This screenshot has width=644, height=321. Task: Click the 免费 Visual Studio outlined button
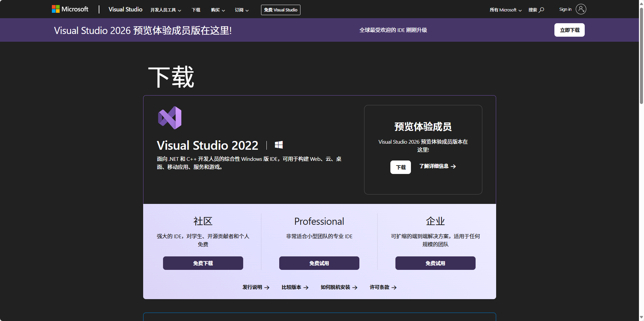[x=281, y=10]
